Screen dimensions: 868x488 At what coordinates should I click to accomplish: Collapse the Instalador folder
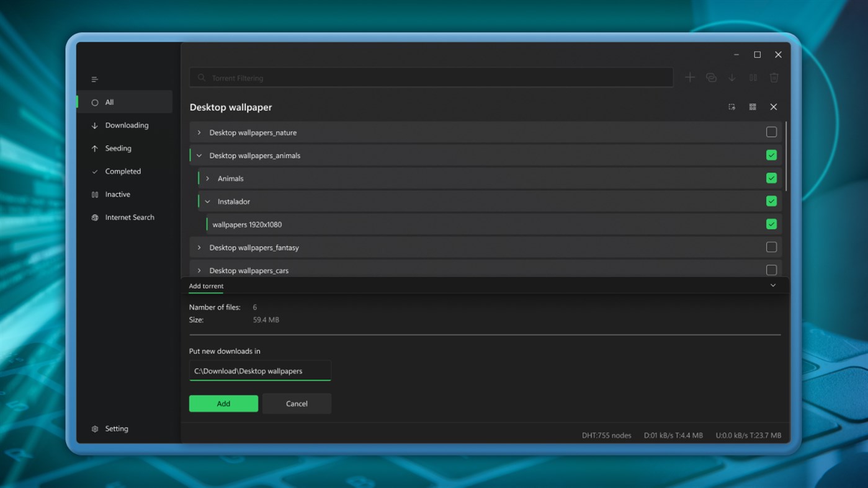207,201
